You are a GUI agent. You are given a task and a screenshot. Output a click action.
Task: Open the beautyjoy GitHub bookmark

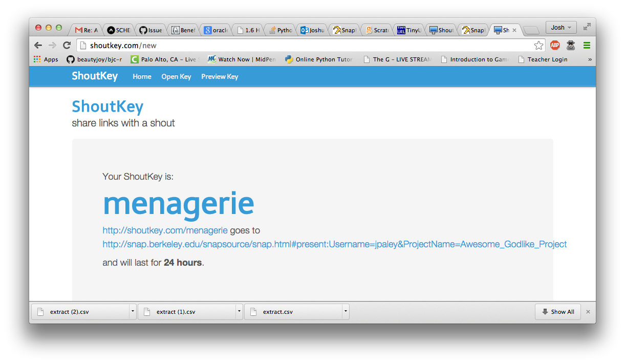click(95, 59)
